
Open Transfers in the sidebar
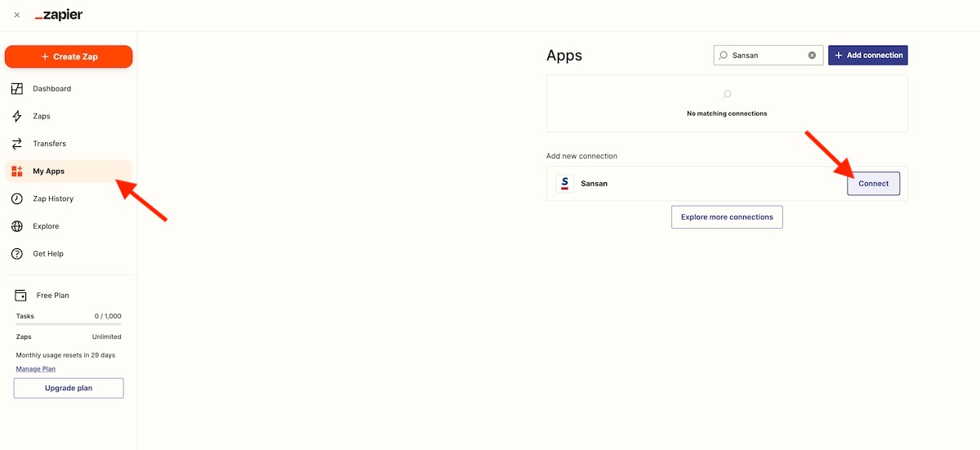69,144
